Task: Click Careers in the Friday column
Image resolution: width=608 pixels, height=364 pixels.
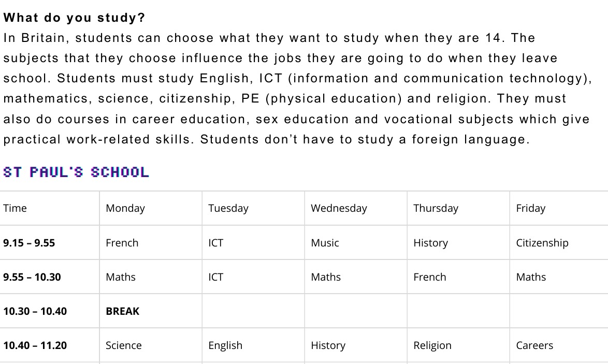Action: pyautogui.click(x=534, y=345)
